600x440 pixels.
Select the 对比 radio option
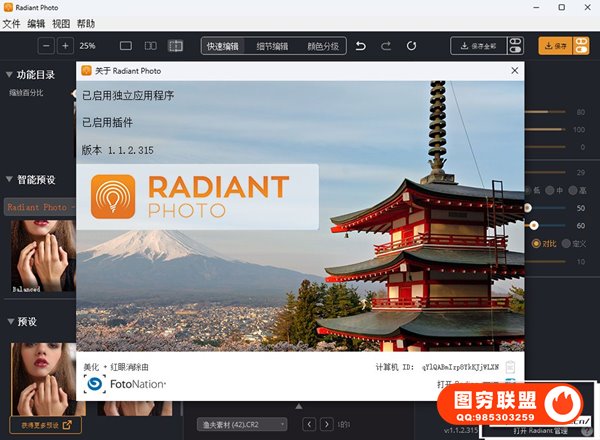538,243
